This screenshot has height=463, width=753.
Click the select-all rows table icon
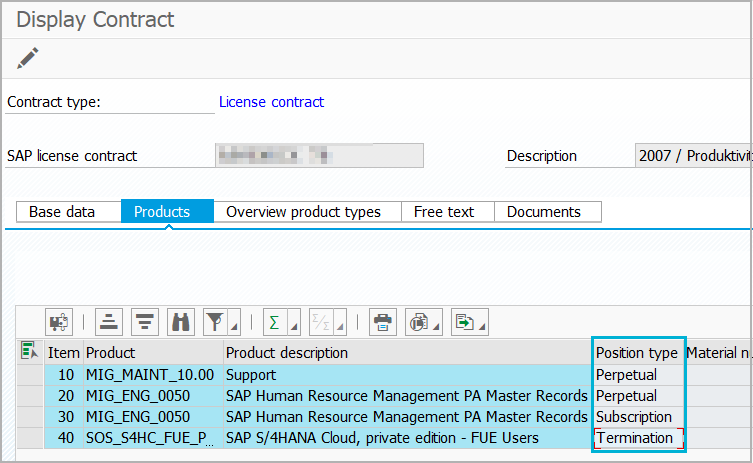pos(29,351)
